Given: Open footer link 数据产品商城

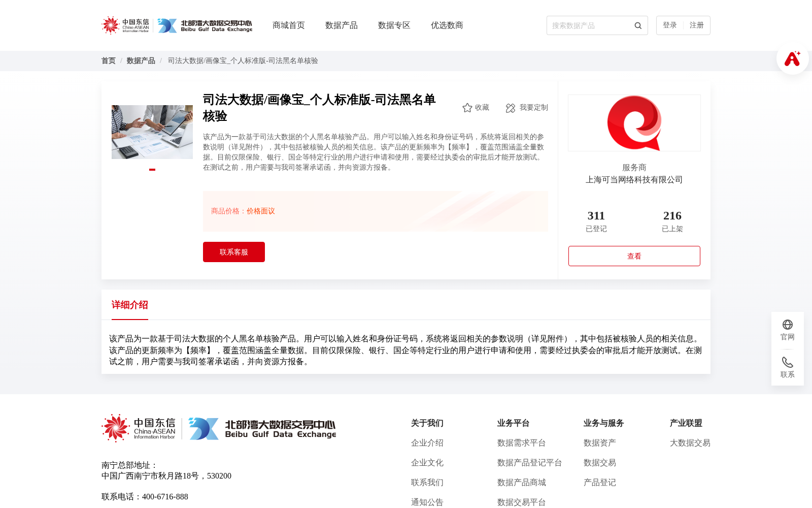Looking at the screenshot, I should tap(522, 483).
